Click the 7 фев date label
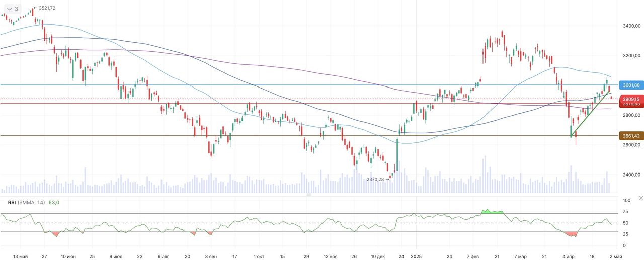This screenshot has width=644, height=260. 473,256
